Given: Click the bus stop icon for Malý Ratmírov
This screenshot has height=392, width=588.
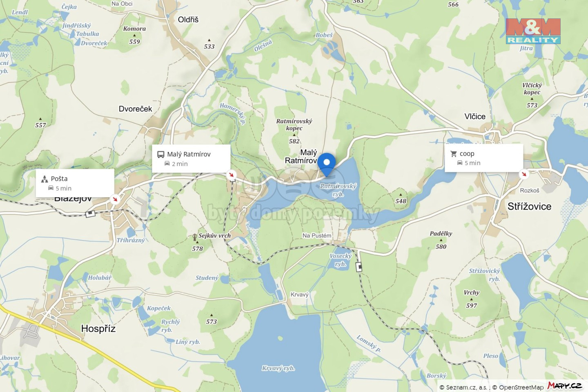Looking at the screenshot, I should [161, 154].
